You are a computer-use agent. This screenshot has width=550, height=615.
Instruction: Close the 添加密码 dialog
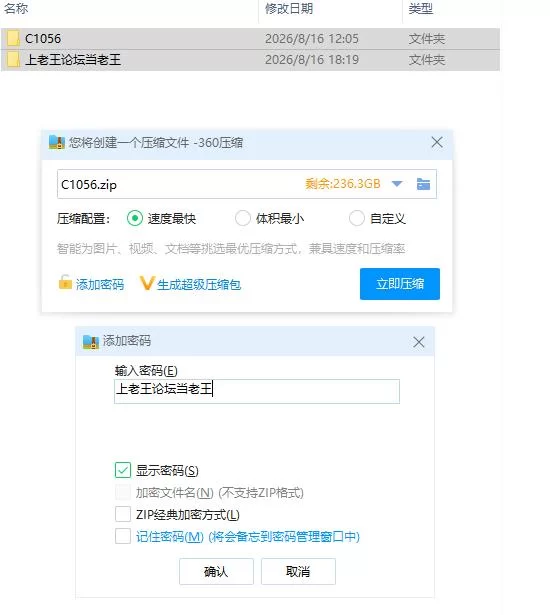coord(419,342)
